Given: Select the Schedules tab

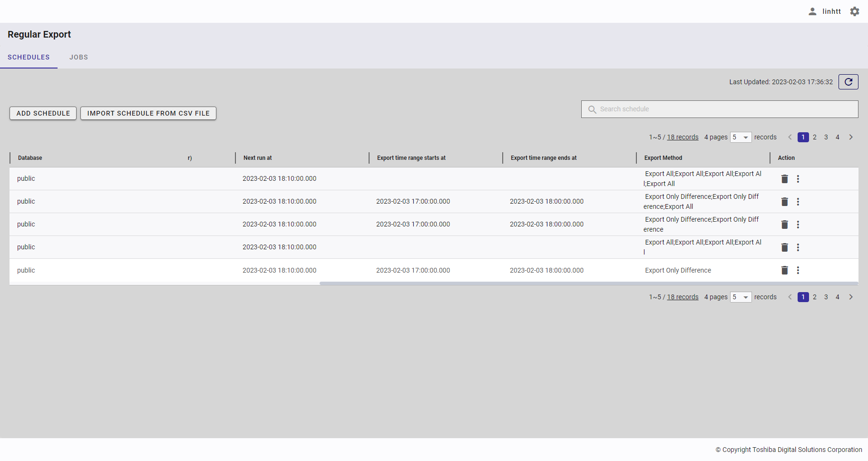Looking at the screenshot, I should click(x=29, y=57).
